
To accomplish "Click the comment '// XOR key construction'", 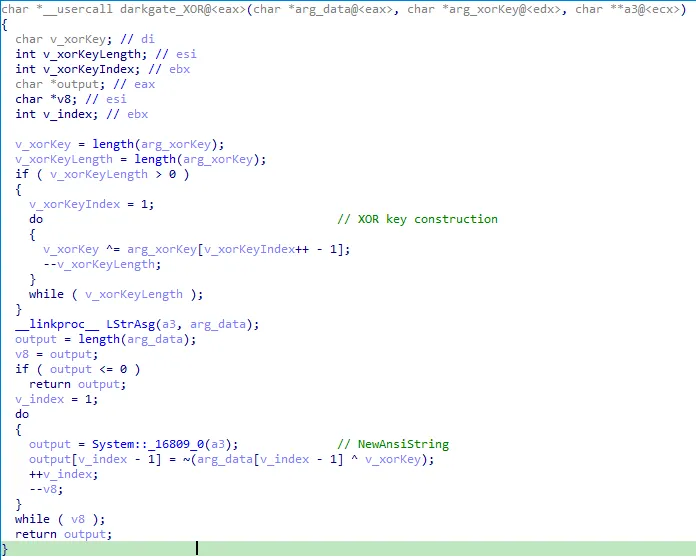I will pos(417,219).
